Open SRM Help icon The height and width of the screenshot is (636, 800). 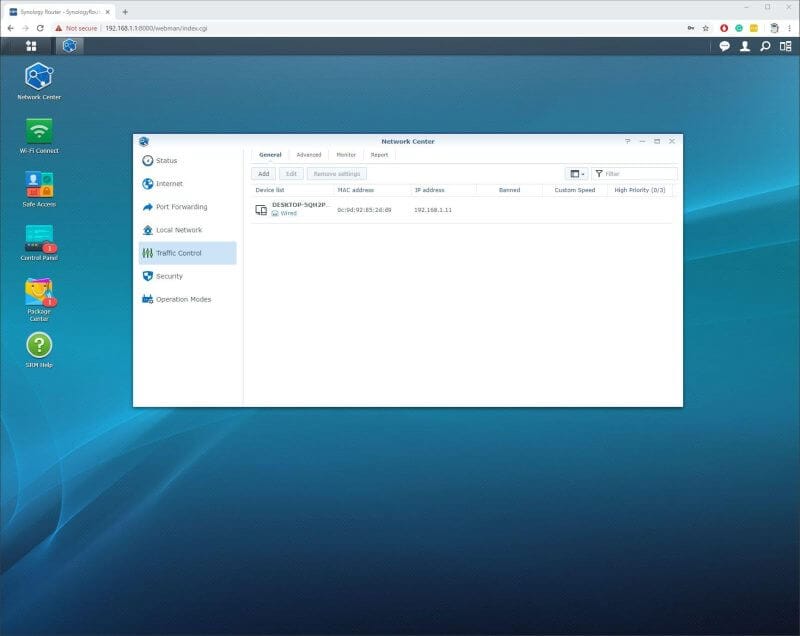coord(39,346)
